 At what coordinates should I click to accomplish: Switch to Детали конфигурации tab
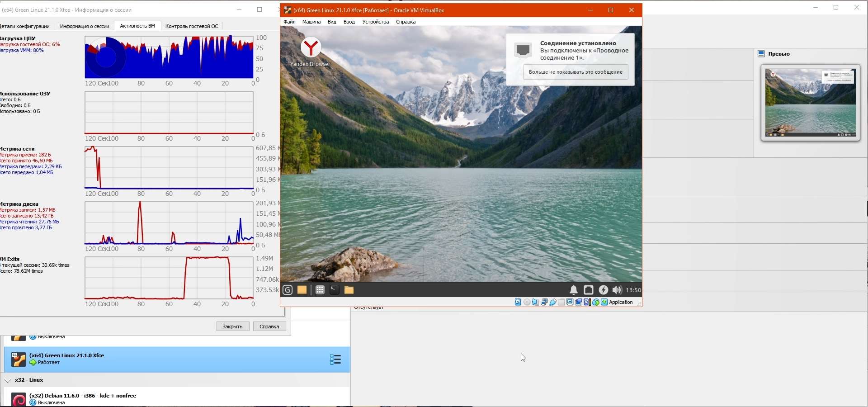point(26,26)
